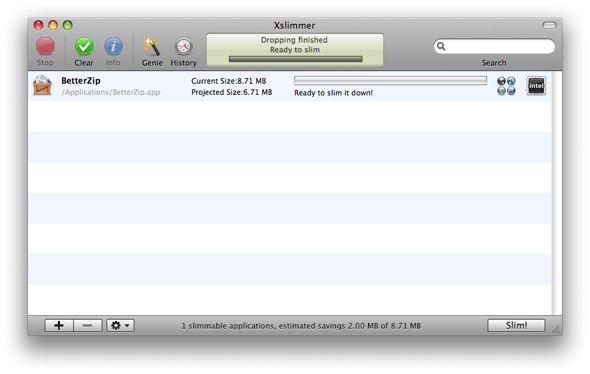Click the Projected Size:6.71 MB text
This screenshot has width=590, height=374.
tap(231, 92)
